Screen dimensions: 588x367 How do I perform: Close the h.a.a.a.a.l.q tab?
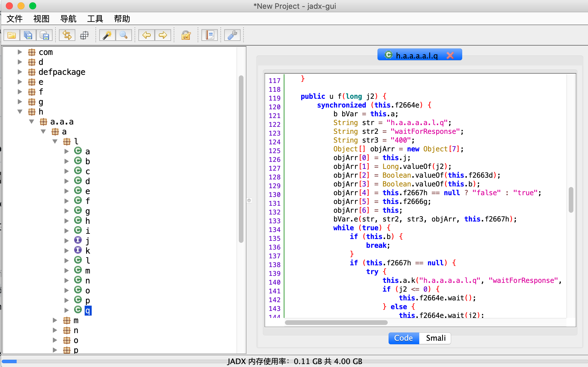[450, 55]
